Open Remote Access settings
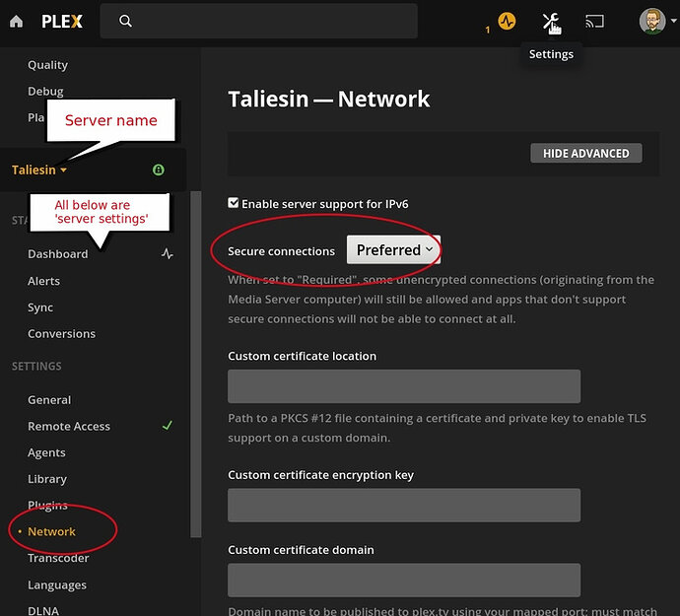This screenshot has width=680, height=616. pyautogui.click(x=69, y=426)
